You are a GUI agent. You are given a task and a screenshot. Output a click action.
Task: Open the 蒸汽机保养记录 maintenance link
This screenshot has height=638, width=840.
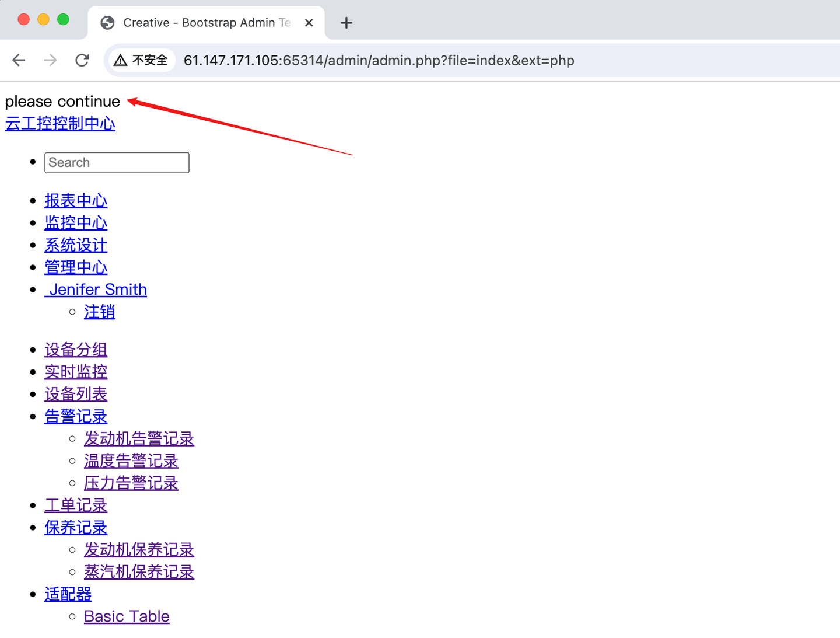tap(139, 572)
